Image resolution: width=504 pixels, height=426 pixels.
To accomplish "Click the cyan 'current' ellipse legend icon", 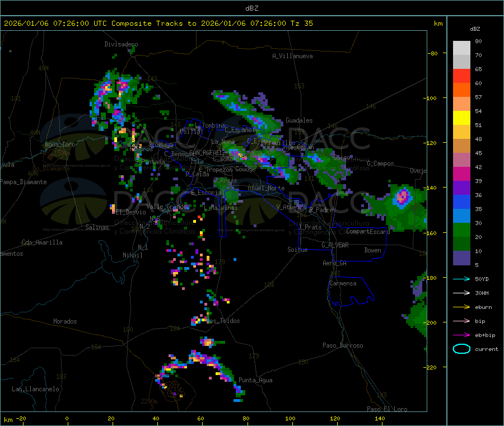I will tap(461, 349).
